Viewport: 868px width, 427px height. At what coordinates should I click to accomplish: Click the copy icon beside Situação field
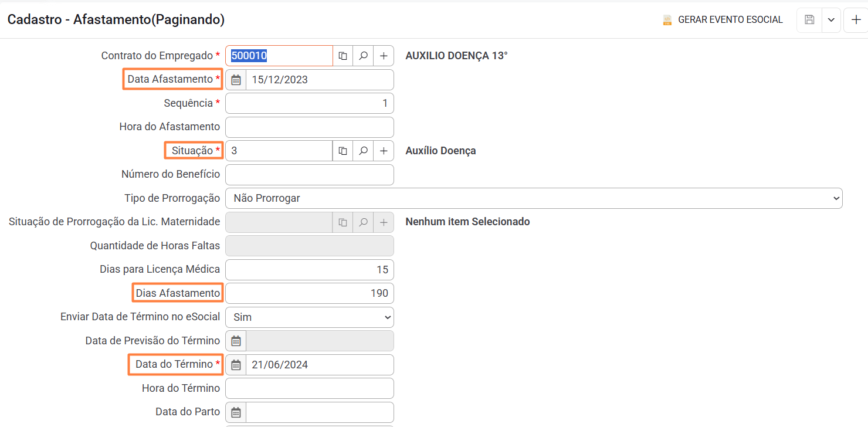[343, 151]
